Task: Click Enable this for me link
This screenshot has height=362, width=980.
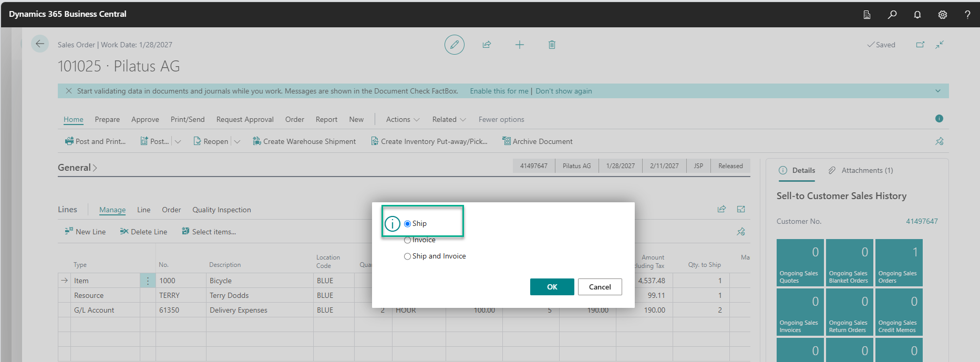Action: [x=499, y=91]
